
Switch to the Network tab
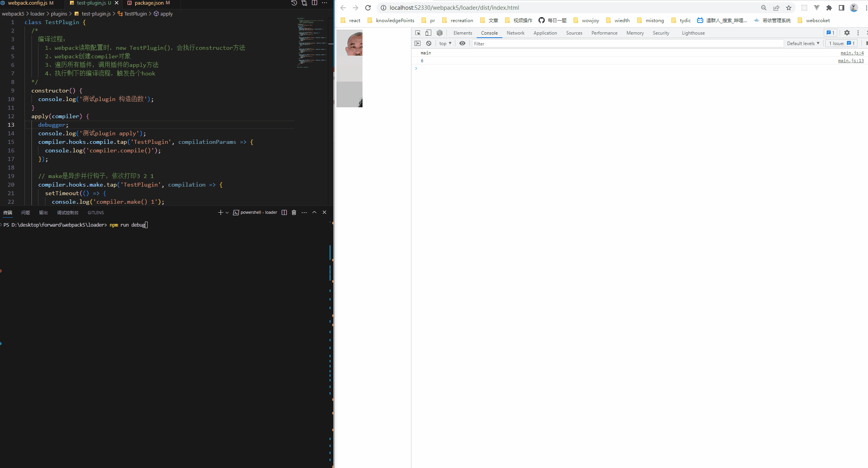click(515, 33)
